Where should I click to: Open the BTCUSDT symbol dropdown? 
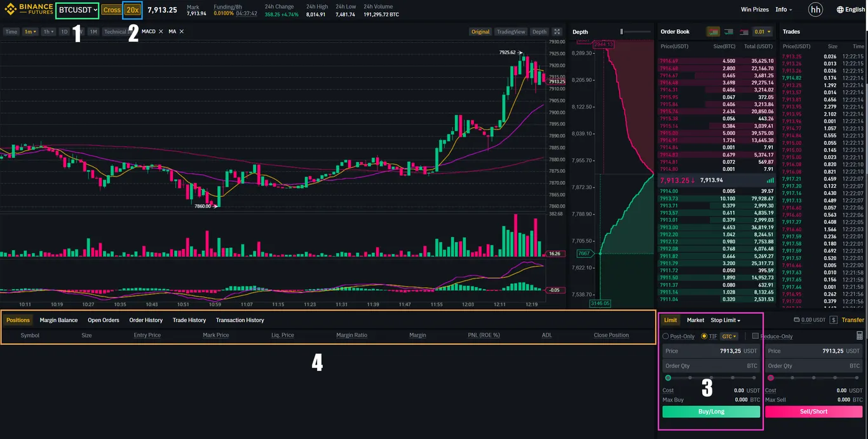[x=78, y=10]
